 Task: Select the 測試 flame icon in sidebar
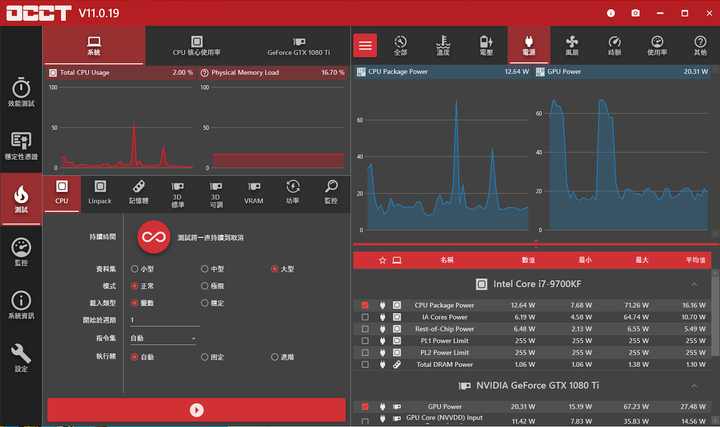21,199
